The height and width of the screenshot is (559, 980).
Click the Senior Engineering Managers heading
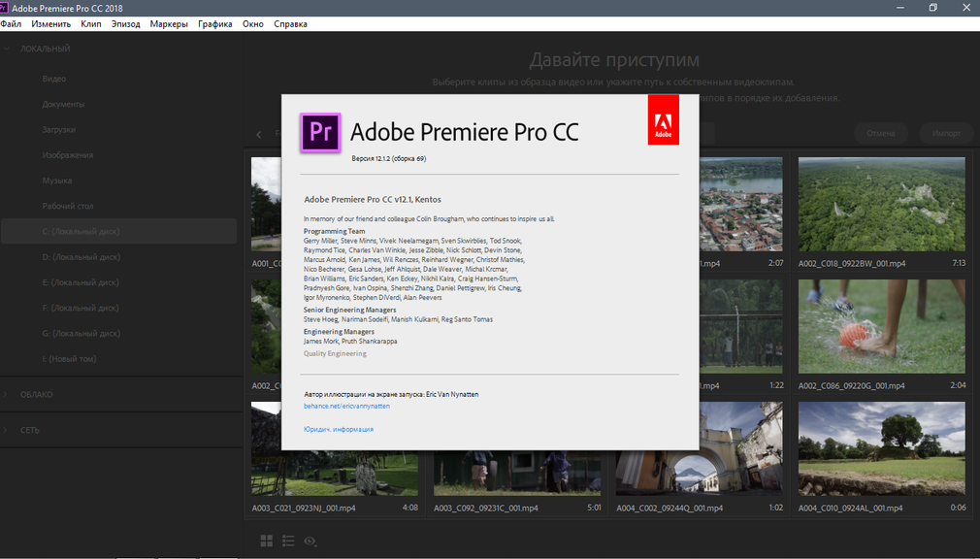pos(350,311)
